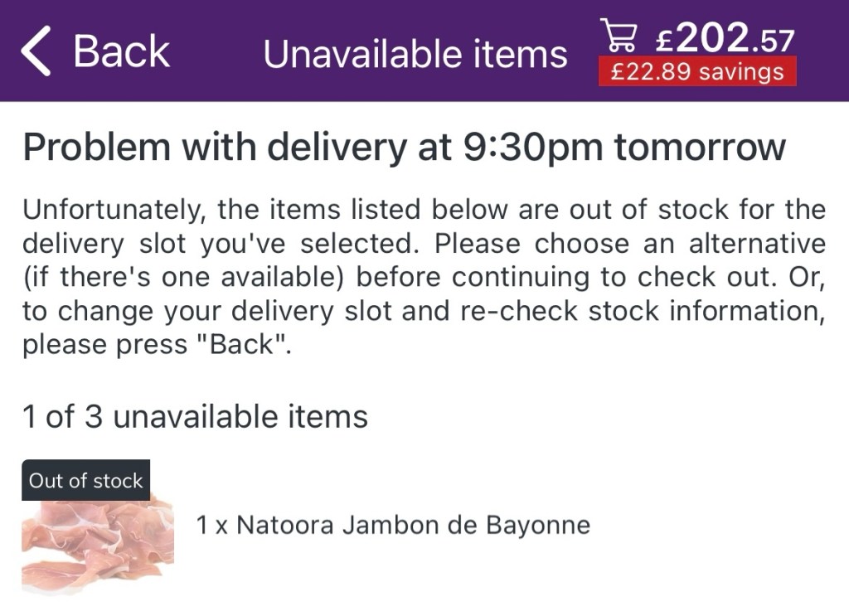Click the Unavailable items page title
Screen dimensions: 849x616
[415, 55]
